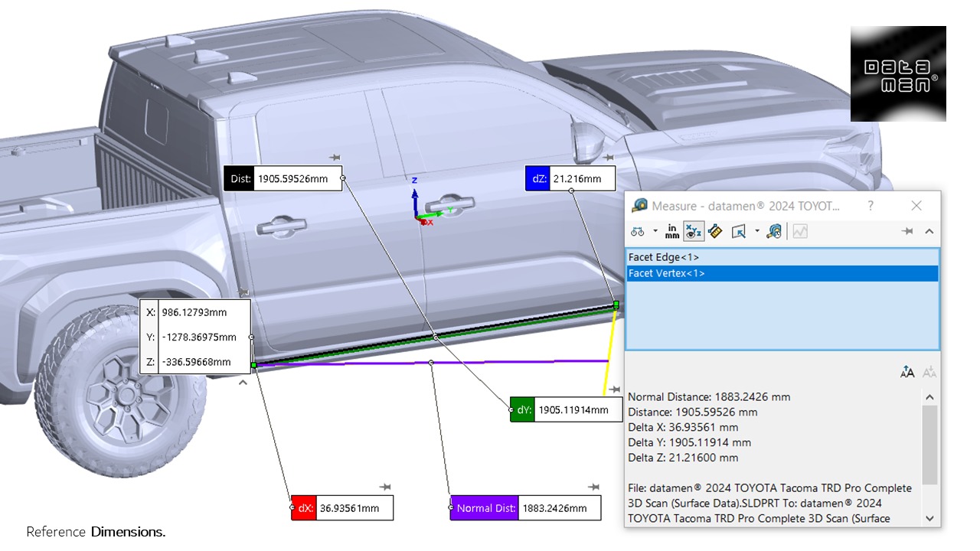Click the green vertex point near rear wheel
The height and width of the screenshot is (551, 980).
click(x=253, y=365)
